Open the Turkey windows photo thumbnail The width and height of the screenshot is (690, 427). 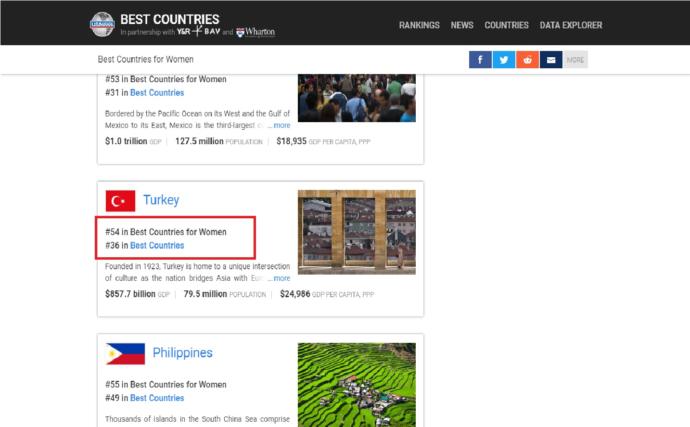coord(356,232)
